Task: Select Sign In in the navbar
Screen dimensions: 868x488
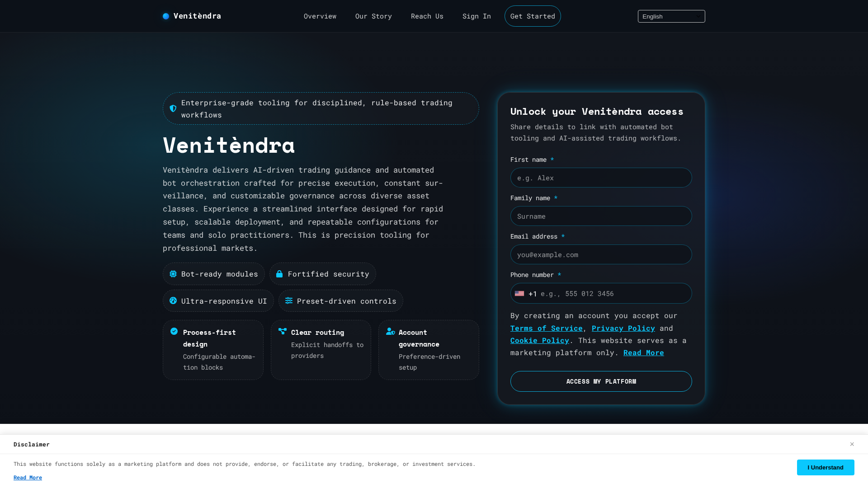Action: [476, 16]
